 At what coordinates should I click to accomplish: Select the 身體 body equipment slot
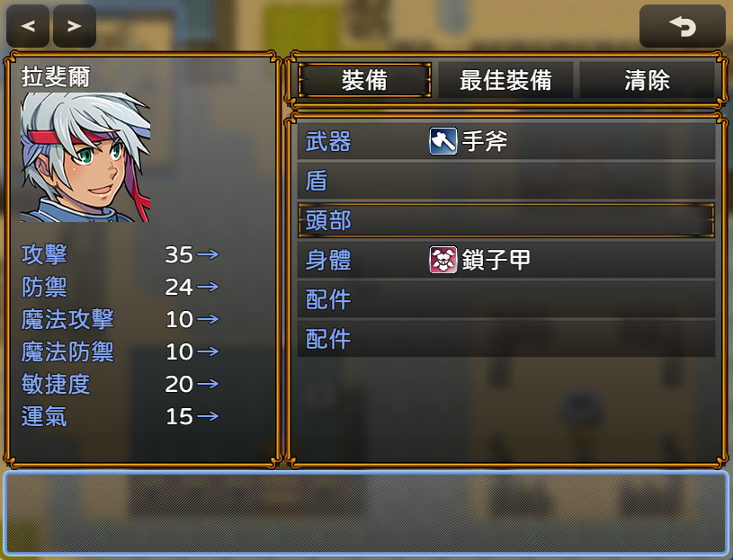506,260
